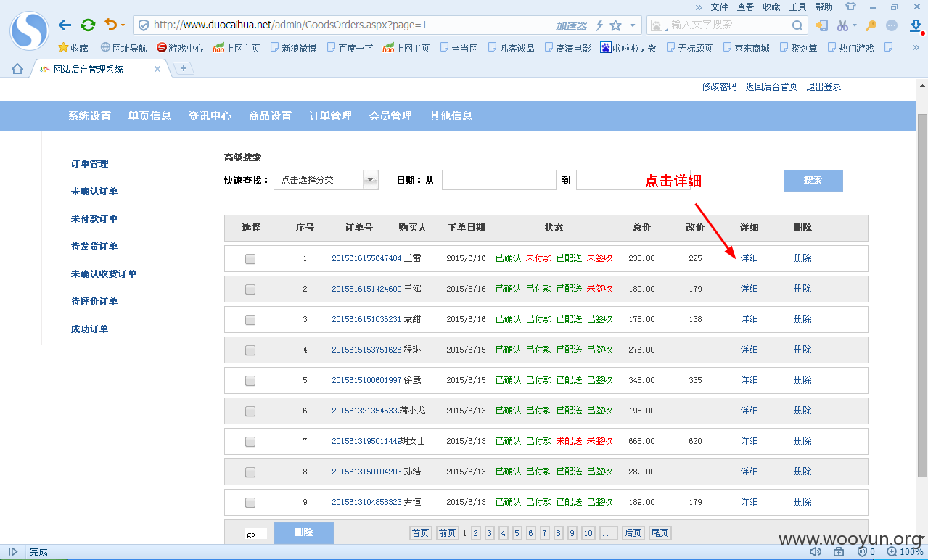928x560 pixels.
Task: Go to page 2 in pagination
Action: (x=476, y=533)
